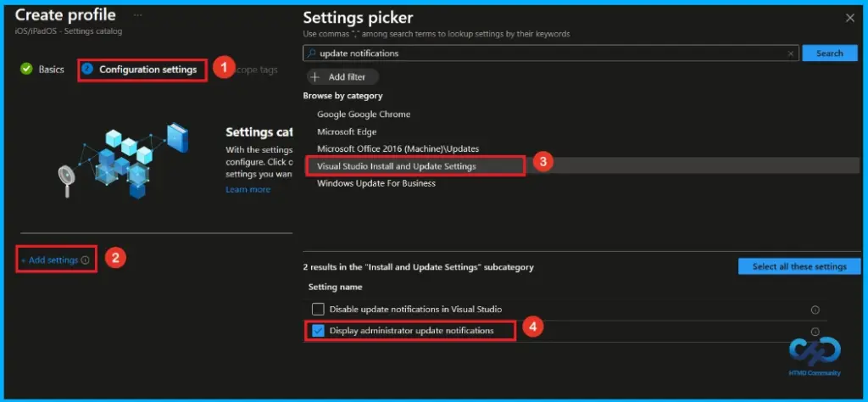Switch to the Basics step
Screen dimensions: 868x402
click(42, 70)
